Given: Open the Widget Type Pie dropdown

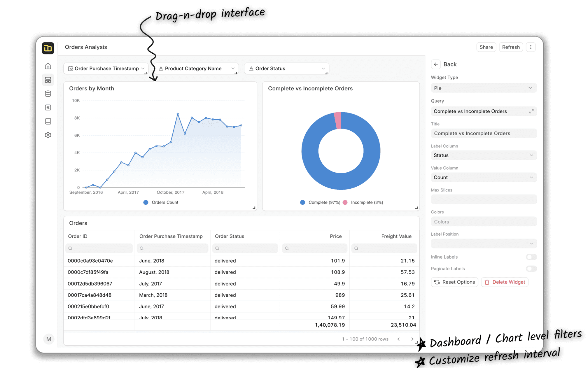Looking at the screenshot, I should 484,88.
